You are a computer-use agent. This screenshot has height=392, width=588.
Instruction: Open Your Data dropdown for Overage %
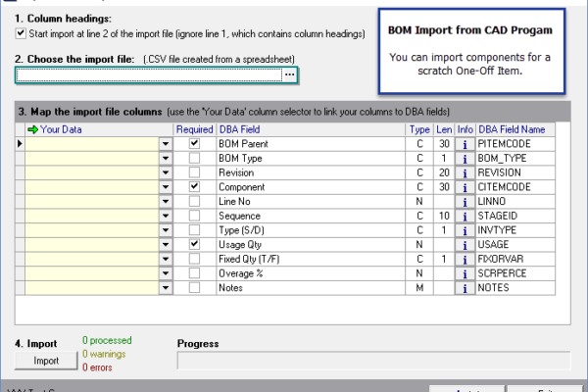click(x=166, y=273)
